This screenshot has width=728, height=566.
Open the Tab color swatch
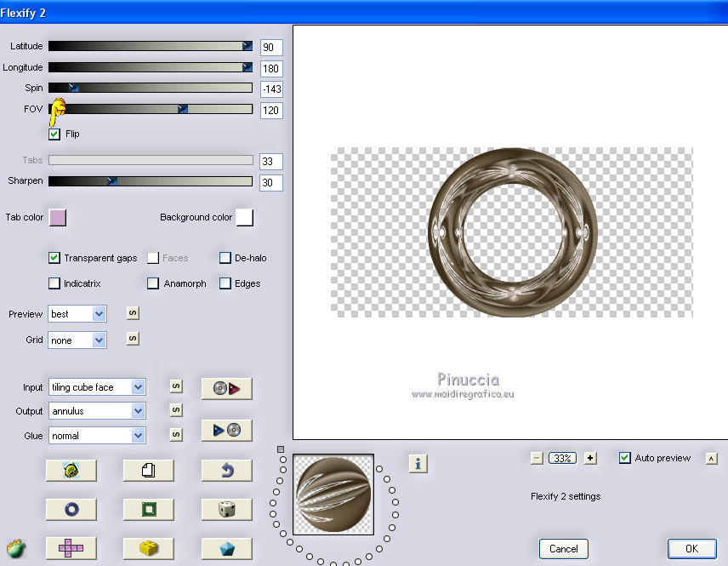58,218
